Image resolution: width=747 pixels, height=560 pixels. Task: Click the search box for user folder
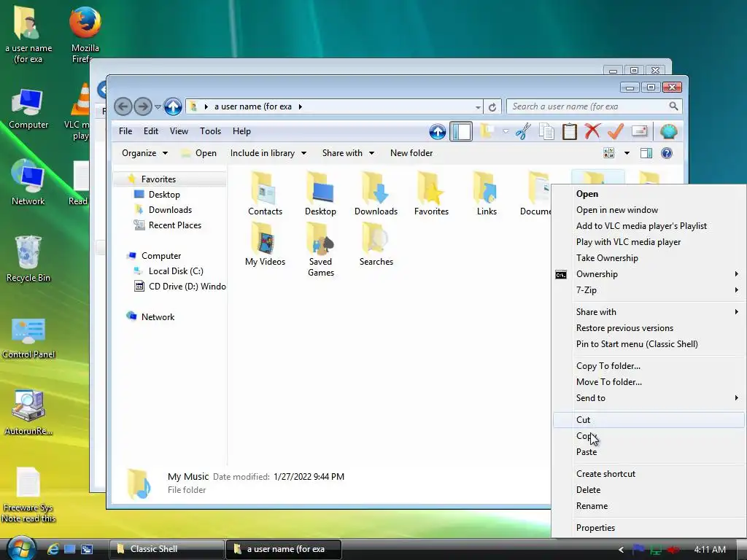pos(594,106)
